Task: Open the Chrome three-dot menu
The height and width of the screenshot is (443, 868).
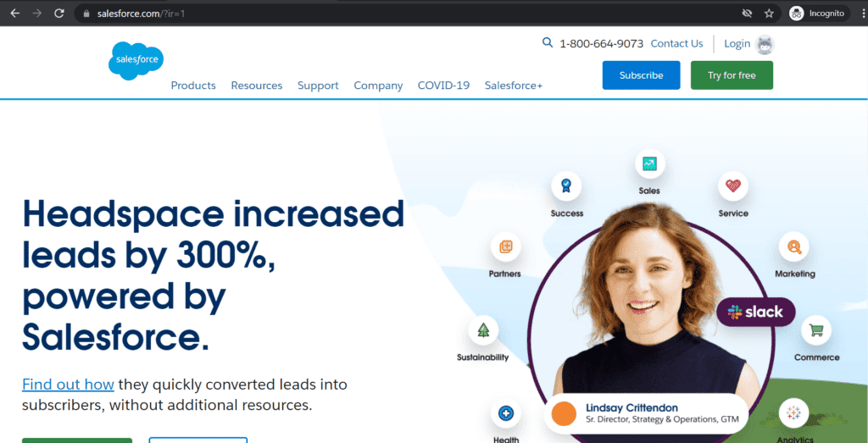Action: tap(863, 14)
